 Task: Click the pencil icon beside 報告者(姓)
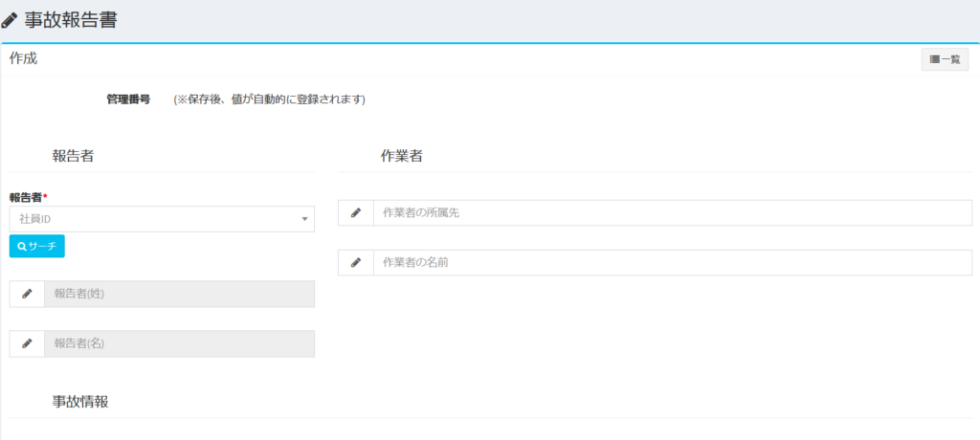pyautogui.click(x=27, y=294)
